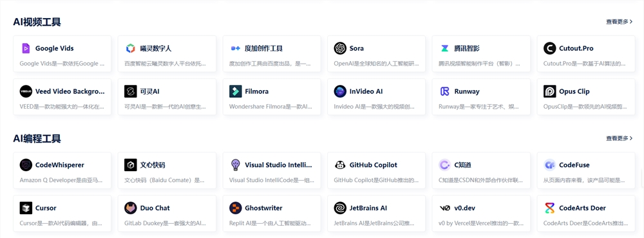Click the Google Vids purple icon

[x=26, y=48]
